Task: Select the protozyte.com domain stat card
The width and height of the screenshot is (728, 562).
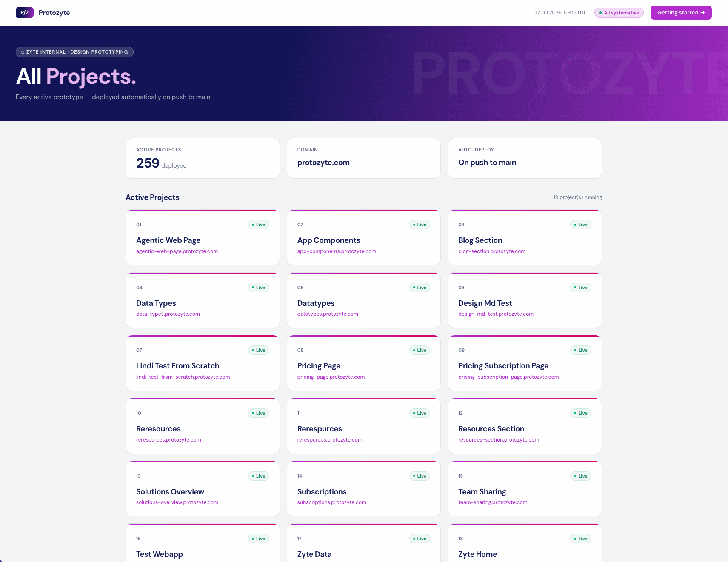Action: (x=364, y=158)
